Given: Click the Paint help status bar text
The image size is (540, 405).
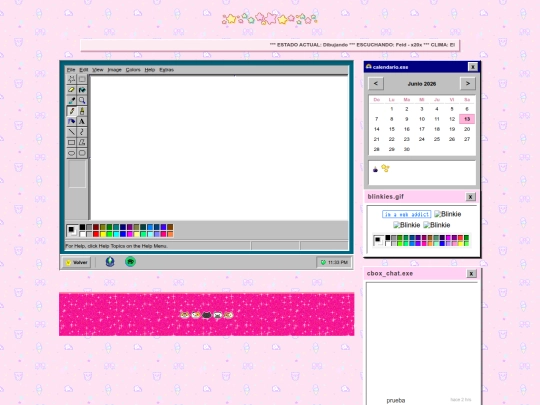Looking at the screenshot, I should pos(116,246).
